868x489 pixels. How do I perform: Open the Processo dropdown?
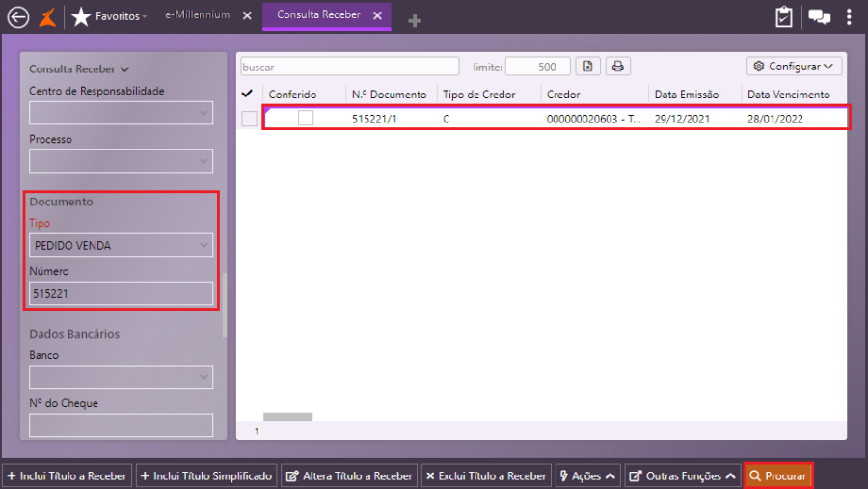coord(122,161)
